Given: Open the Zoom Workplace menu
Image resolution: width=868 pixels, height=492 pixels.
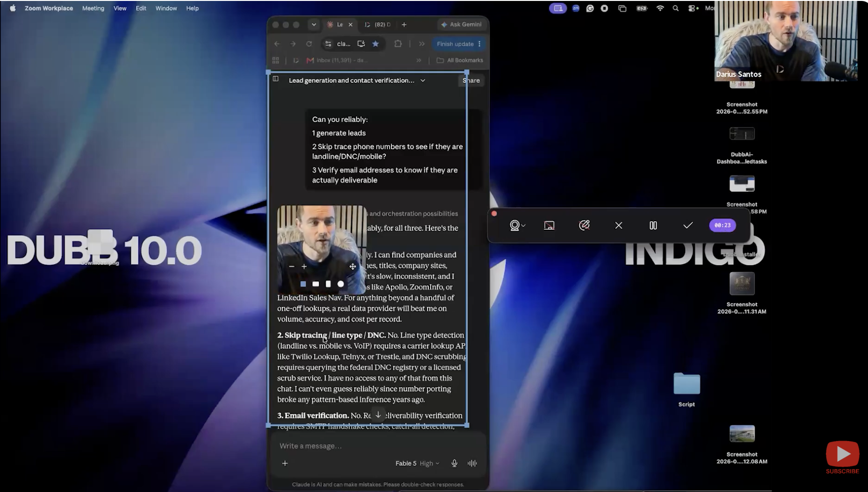Looking at the screenshot, I should [49, 8].
